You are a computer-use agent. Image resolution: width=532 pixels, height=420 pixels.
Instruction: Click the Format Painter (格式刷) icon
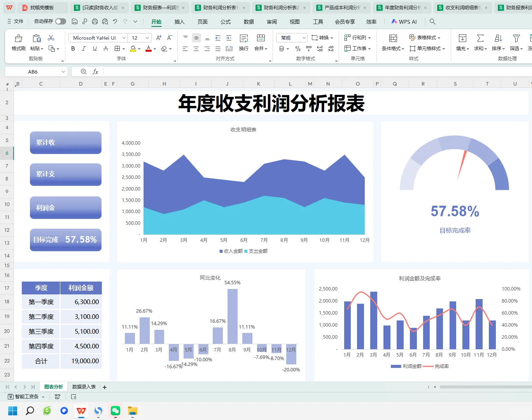(x=18, y=38)
